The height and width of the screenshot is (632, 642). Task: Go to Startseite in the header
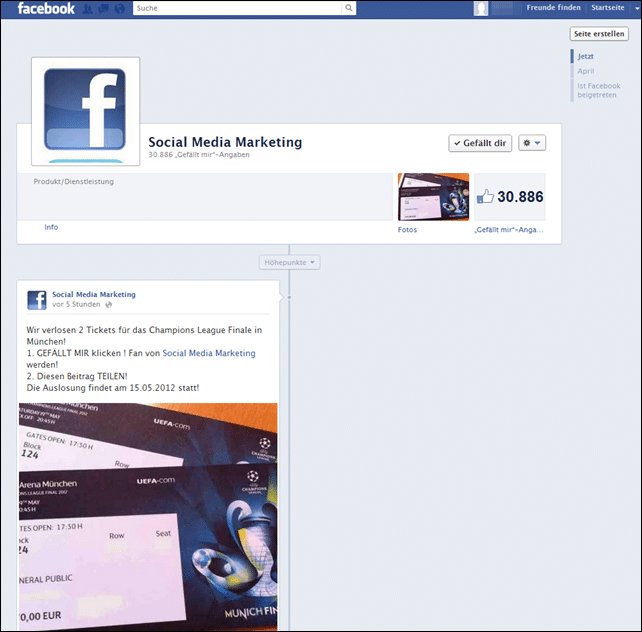(x=608, y=7)
